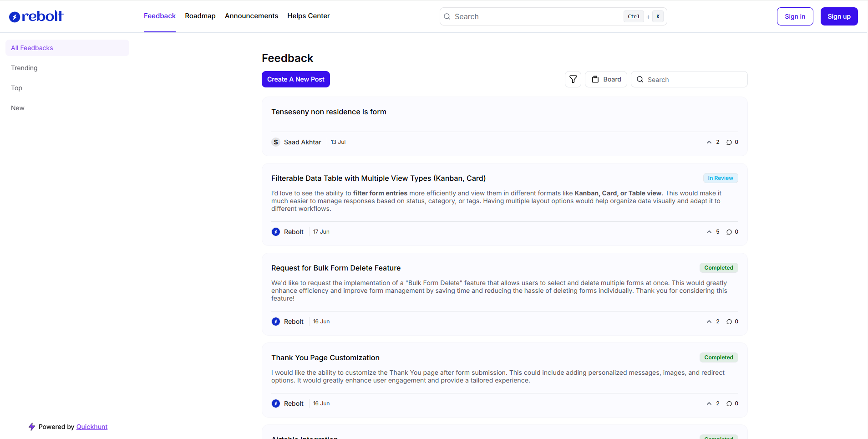Open Filterable Data Table post title
868x439 pixels.
click(378, 178)
